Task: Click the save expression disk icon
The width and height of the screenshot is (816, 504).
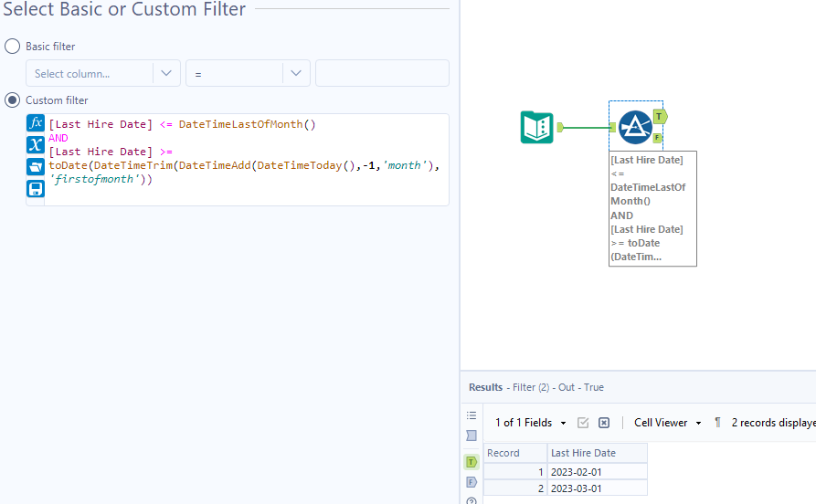Action: (x=36, y=189)
